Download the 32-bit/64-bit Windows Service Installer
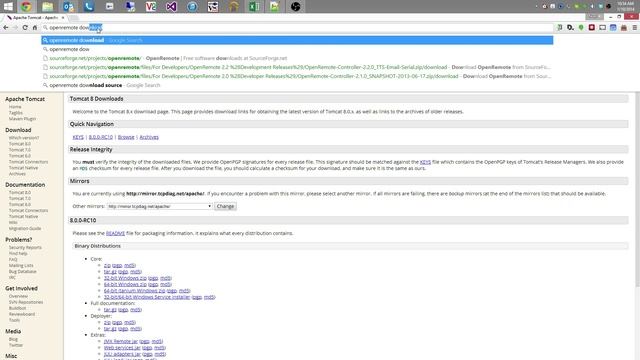640x360 pixels. tap(147, 297)
